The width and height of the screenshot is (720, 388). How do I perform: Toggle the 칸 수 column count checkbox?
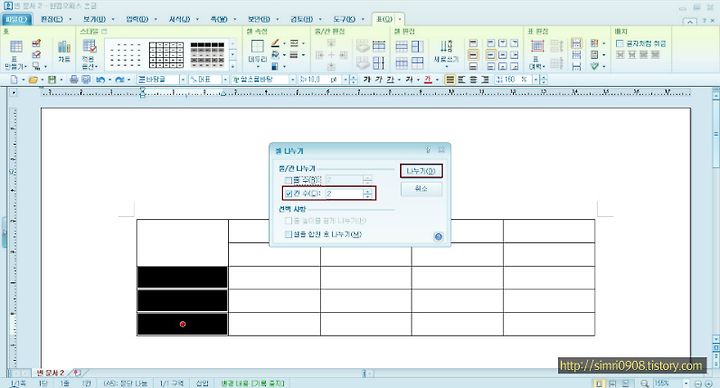click(x=288, y=193)
